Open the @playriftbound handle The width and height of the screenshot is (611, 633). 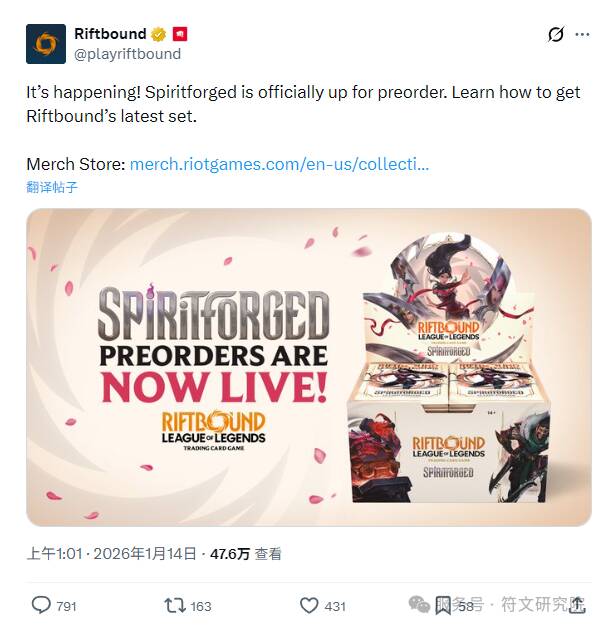[128, 54]
